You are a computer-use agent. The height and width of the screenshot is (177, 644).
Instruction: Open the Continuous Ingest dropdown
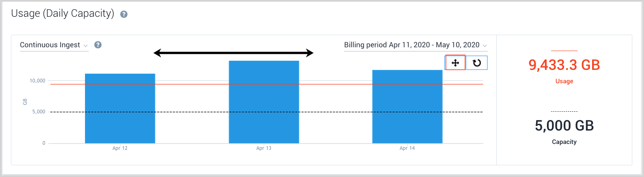[54, 45]
